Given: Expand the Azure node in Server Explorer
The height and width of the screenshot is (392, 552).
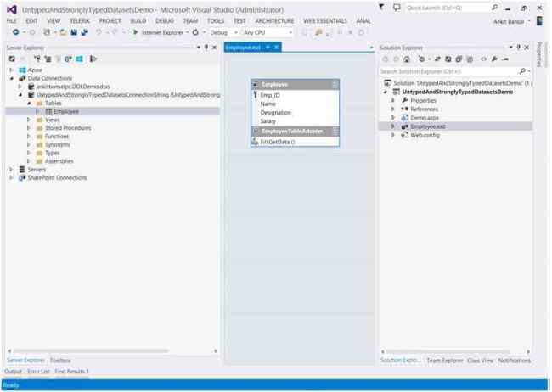Looking at the screenshot, I should pyautogui.click(x=11, y=70).
